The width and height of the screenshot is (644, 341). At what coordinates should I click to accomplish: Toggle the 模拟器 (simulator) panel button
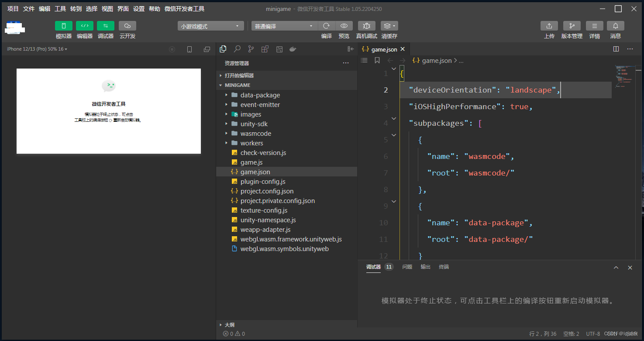click(64, 26)
